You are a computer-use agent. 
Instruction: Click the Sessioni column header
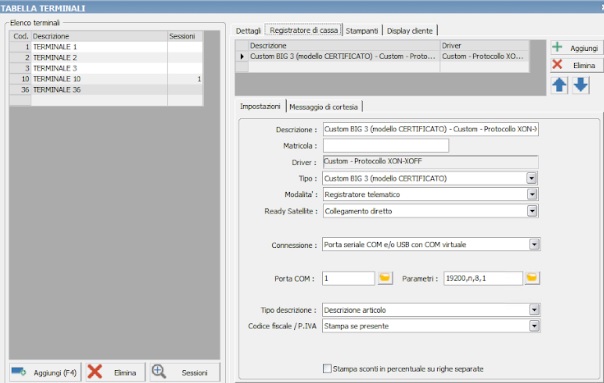[x=185, y=36]
